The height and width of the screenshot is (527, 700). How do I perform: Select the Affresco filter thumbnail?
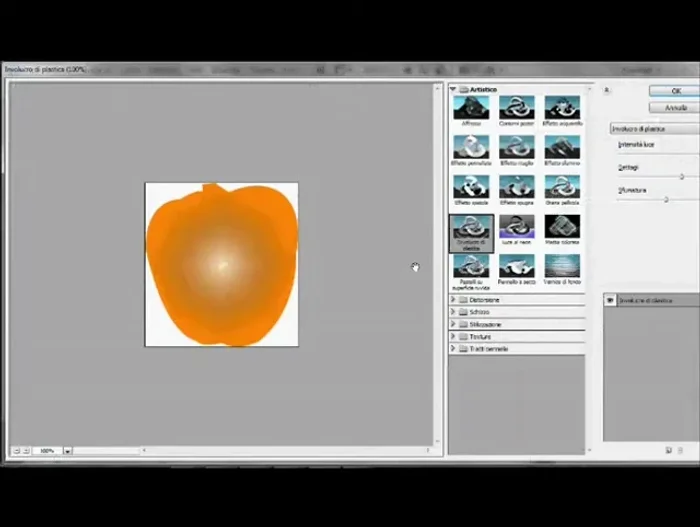470,108
